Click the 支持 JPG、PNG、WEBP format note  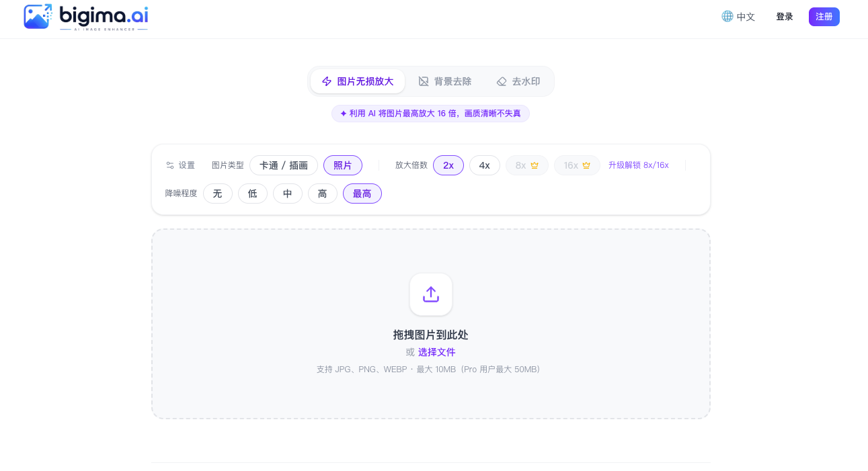(429, 370)
